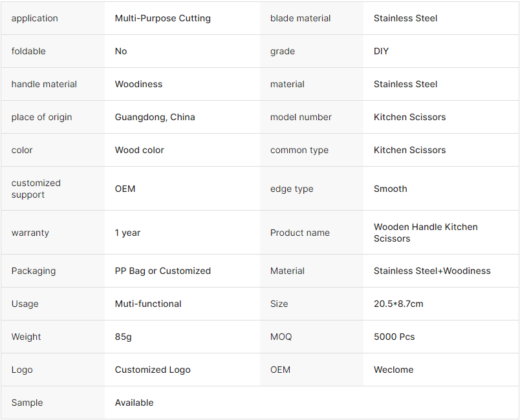Image resolution: width=520 pixels, height=420 pixels.
Task: Click the '1 year' warranty value
Action: (127, 233)
